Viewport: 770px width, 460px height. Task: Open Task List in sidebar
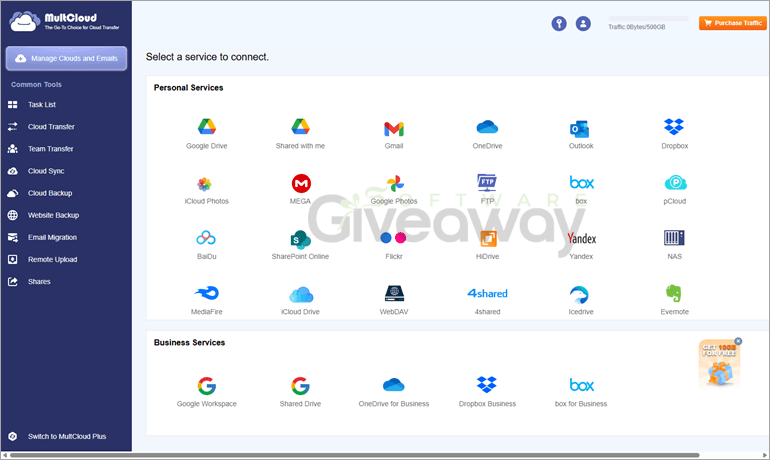point(42,105)
